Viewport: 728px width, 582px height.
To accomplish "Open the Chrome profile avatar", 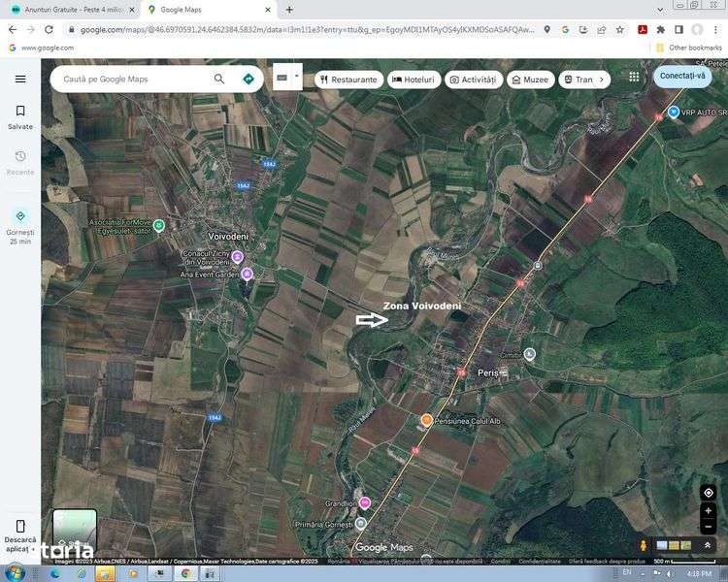I will (x=697, y=30).
